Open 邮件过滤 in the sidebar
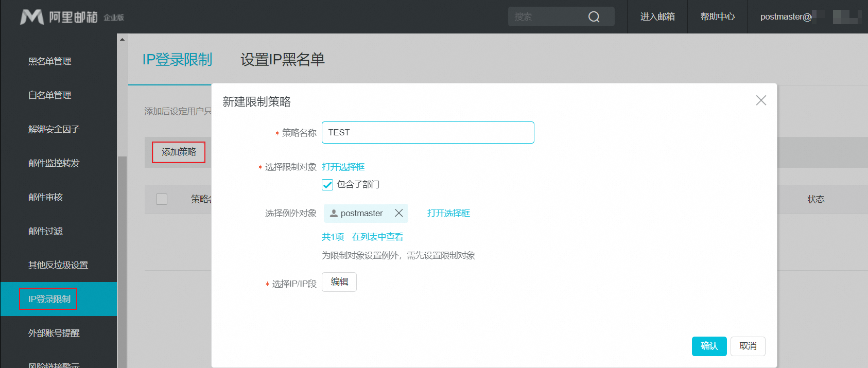This screenshot has height=368, width=868. (45, 231)
